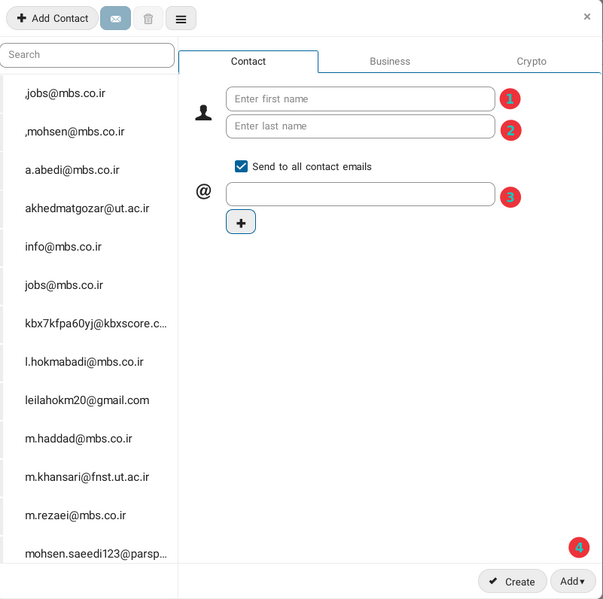603x599 pixels.
Task: Click the envelope mail icon in toolbar
Action: (115, 18)
